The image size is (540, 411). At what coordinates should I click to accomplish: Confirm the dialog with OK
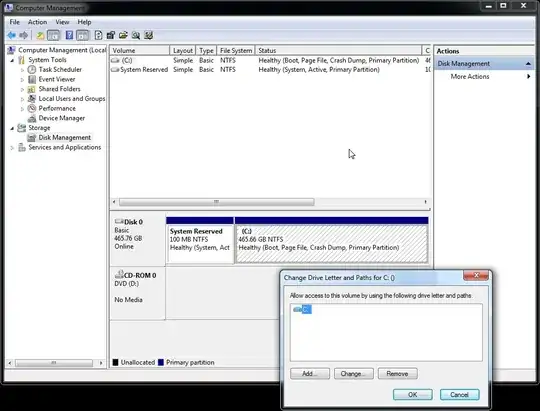pyautogui.click(x=413, y=394)
